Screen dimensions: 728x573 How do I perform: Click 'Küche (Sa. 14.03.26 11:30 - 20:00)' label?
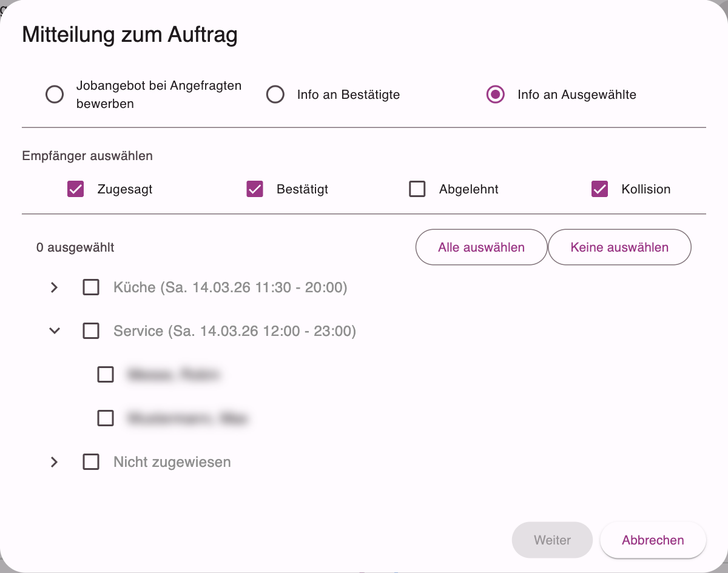[x=230, y=287]
